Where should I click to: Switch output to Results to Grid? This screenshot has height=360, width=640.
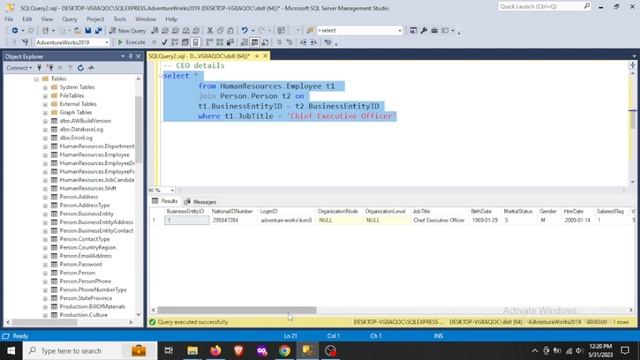tap(255, 42)
